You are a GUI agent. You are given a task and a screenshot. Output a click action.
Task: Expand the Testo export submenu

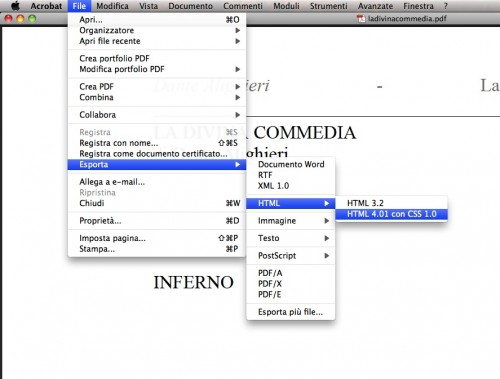[x=291, y=238]
